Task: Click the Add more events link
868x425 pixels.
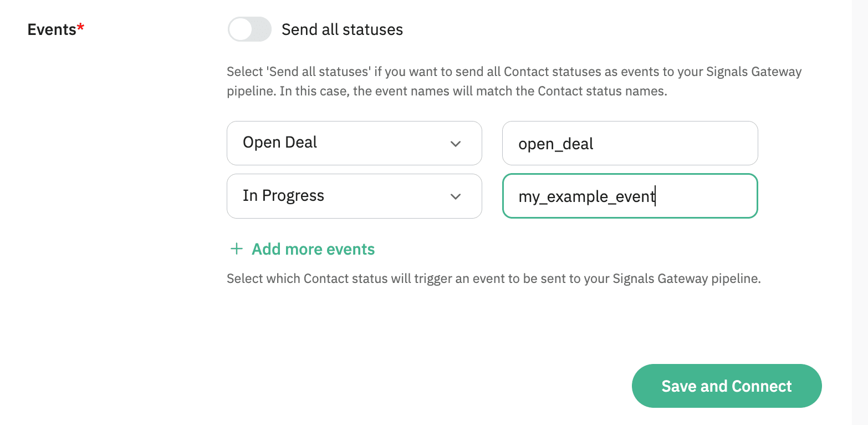Action: (x=313, y=249)
